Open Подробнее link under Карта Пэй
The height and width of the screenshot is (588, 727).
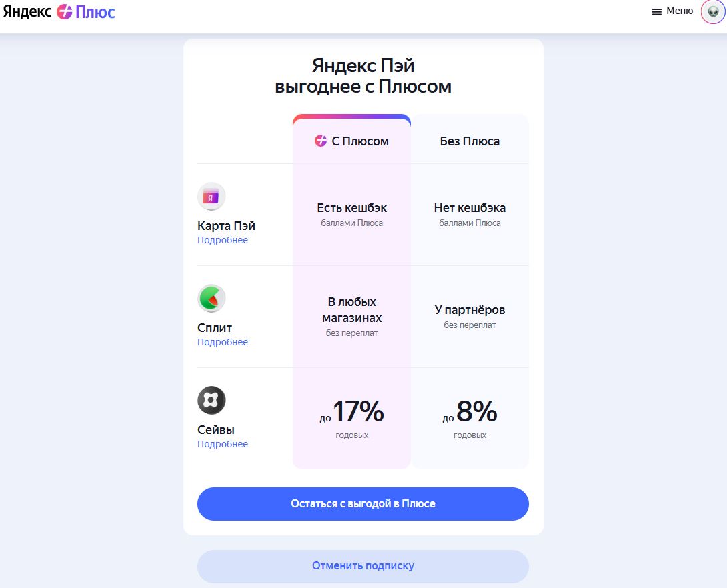[x=223, y=240]
